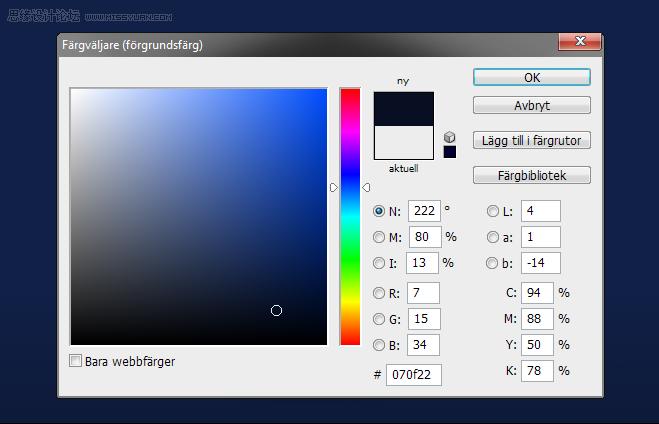
Task: Click the color field picker circle
Action: click(276, 311)
